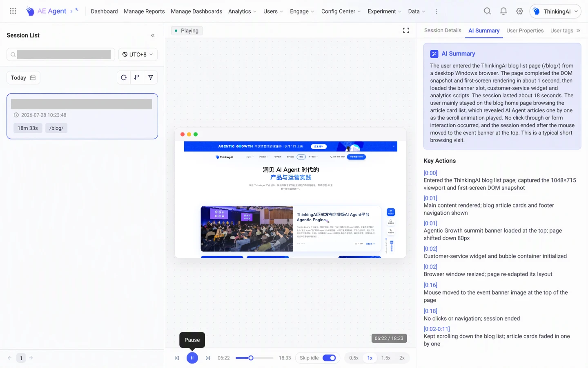Image resolution: width=588 pixels, height=368 pixels.
Task: Choose 0.5x playback speed
Action: coord(354,358)
